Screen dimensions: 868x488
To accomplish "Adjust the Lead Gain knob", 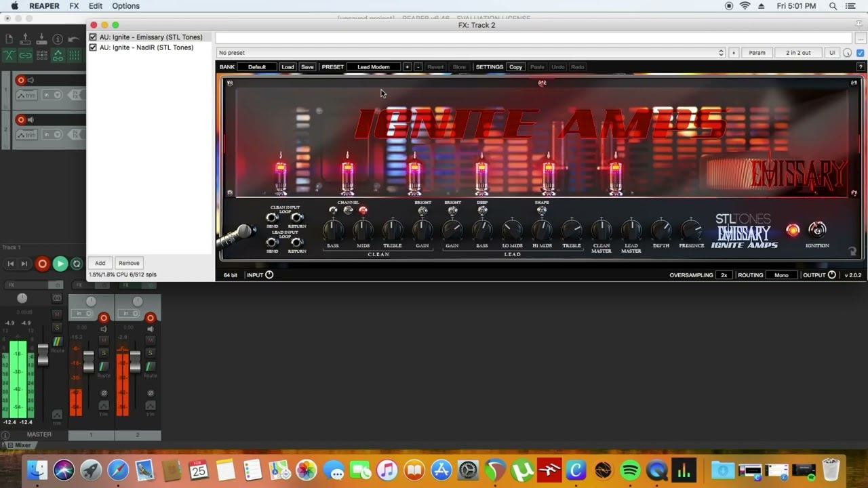I will pyautogui.click(x=452, y=230).
